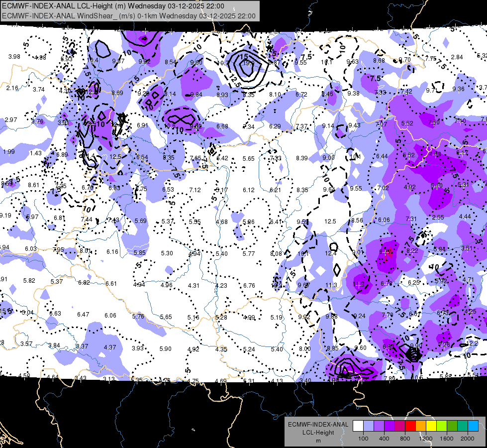The height and width of the screenshot is (448, 487).
Task: Click ECMWF-INDEX-ANAL in the legend box
Action: [x=318, y=425]
